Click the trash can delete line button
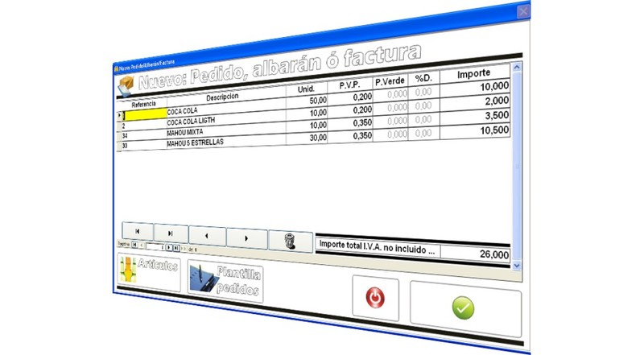 [x=290, y=240]
